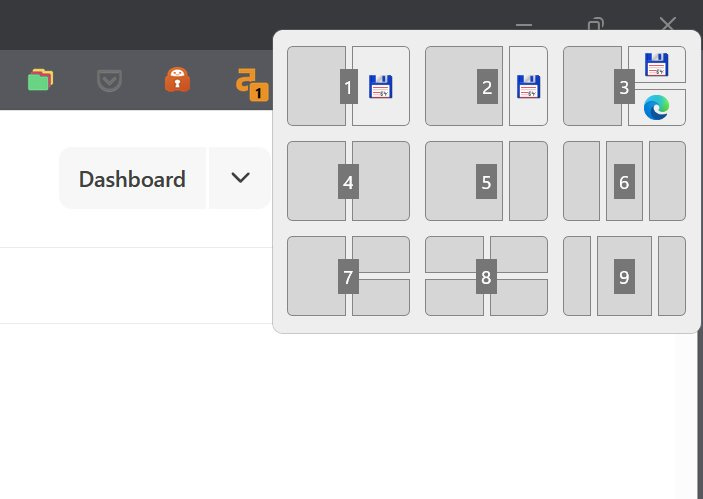Snap window to left half of layout 4

coord(317,181)
